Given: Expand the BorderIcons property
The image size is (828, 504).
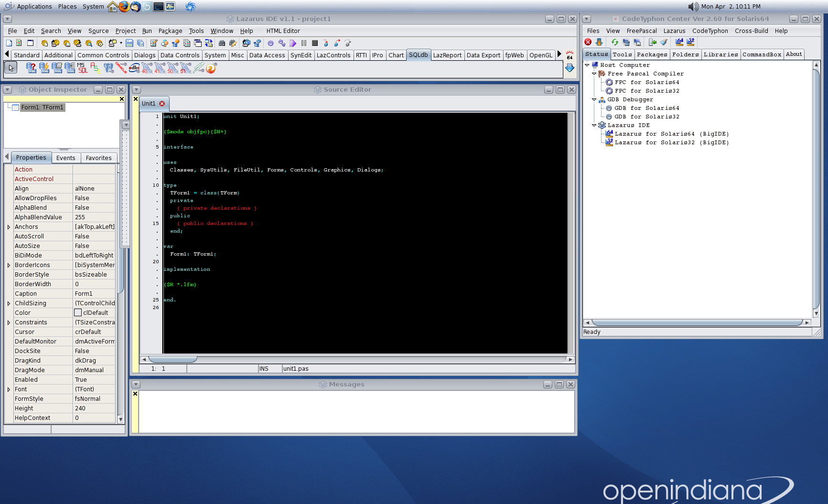Looking at the screenshot, I should click(x=9, y=265).
